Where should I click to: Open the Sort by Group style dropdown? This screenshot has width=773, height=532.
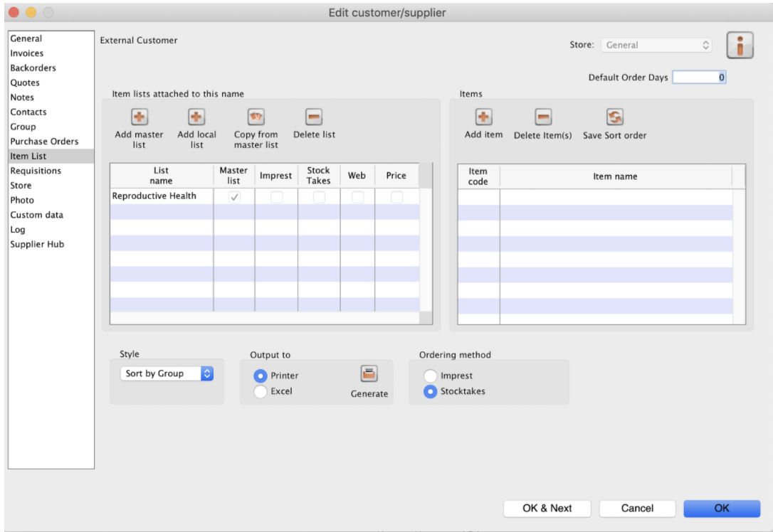click(167, 373)
